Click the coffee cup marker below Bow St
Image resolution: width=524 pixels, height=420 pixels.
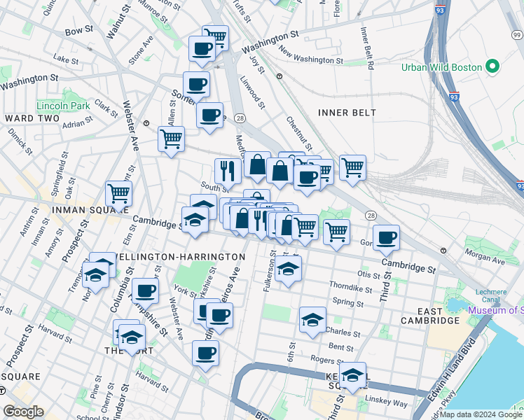point(202,49)
